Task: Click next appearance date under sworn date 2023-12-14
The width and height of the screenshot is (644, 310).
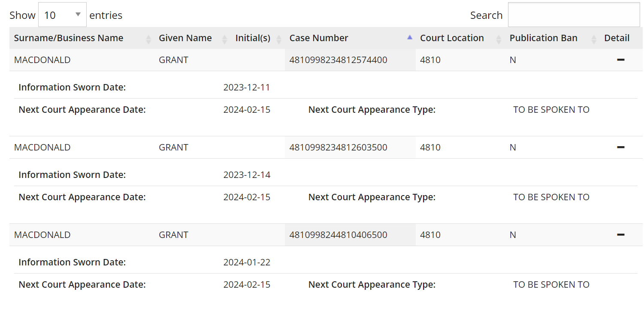Action: [x=247, y=197]
